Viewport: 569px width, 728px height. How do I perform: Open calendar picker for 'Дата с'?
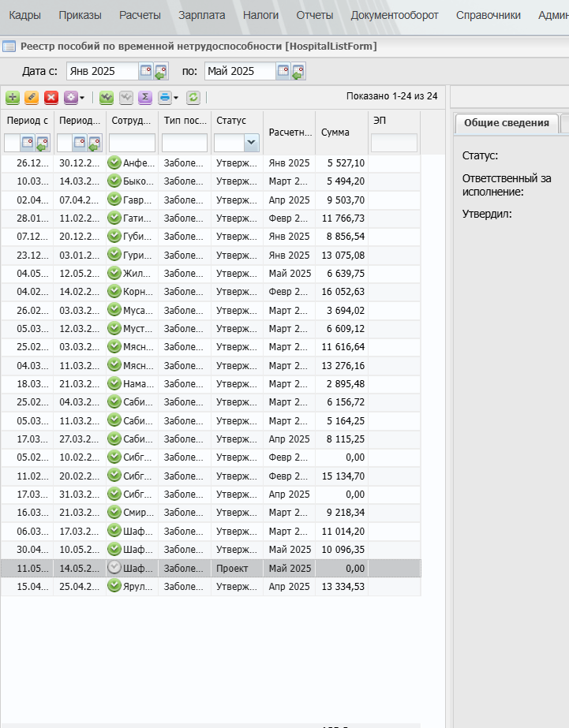(146, 71)
